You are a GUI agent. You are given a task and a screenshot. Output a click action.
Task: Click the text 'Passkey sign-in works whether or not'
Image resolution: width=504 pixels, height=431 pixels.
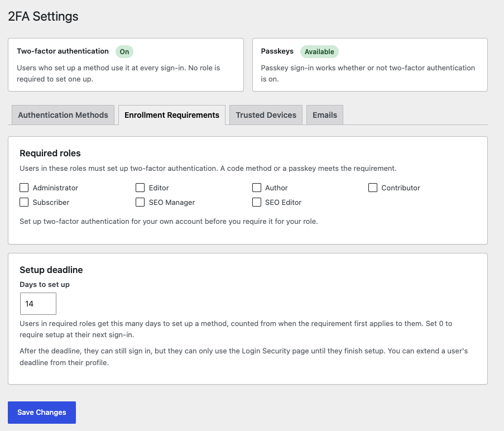coord(324,68)
